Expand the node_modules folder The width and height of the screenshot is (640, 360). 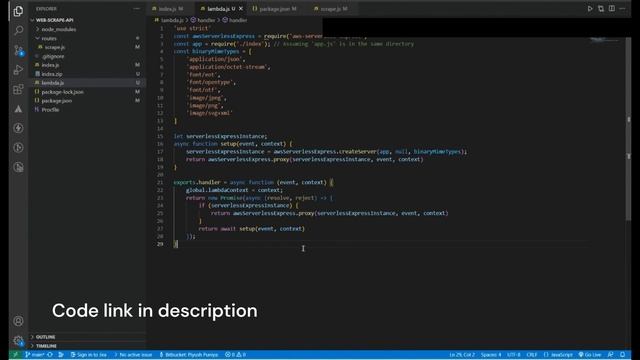(58, 29)
